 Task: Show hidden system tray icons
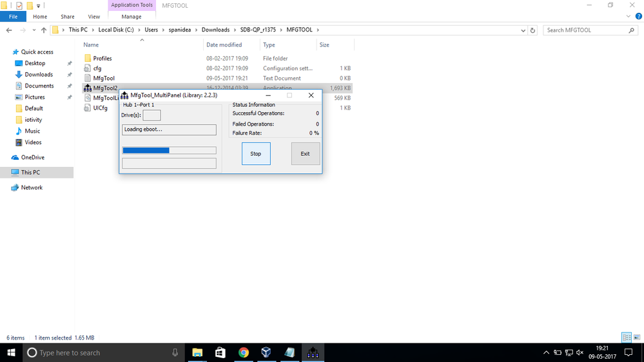[x=546, y=352]
